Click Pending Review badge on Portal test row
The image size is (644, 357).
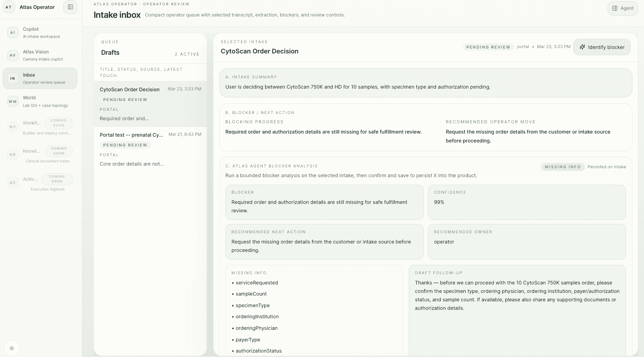[125, 145]
